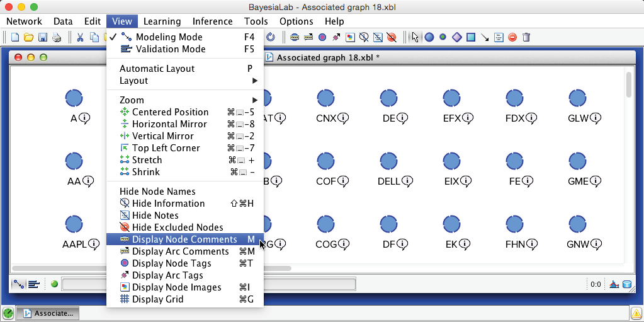Click the Print icon in the toolbar
Image resolution: width=644 pixels, height=322 pixels.
(x=56, y=37)
